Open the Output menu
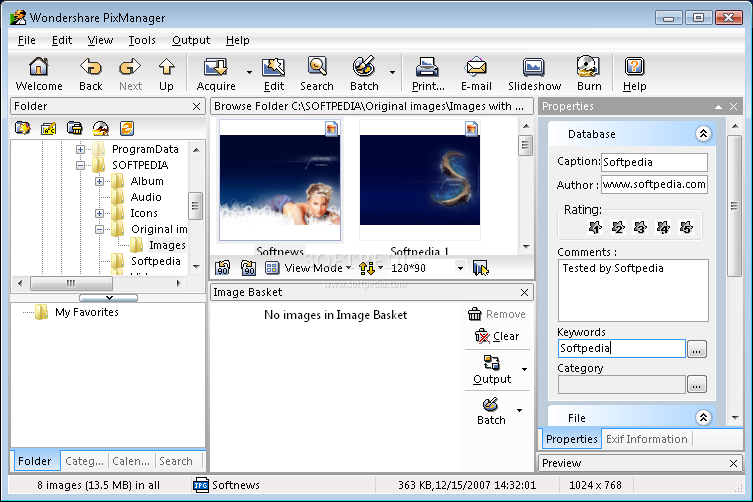The height and width of the screenshot is (502, 753). click(x=191, y=40)
